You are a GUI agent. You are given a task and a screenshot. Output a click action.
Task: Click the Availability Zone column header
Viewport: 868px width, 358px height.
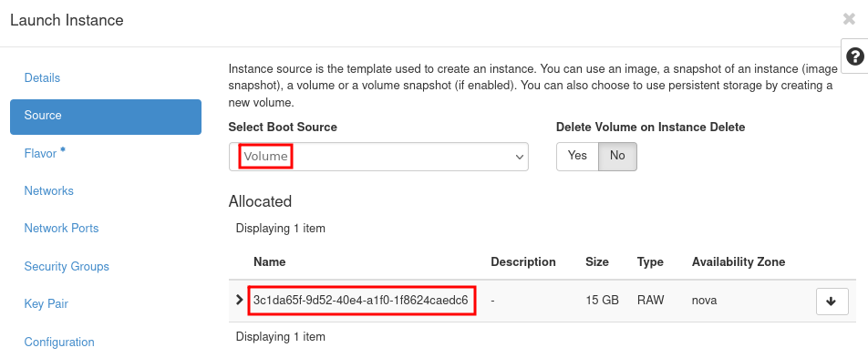pos(739,261)
